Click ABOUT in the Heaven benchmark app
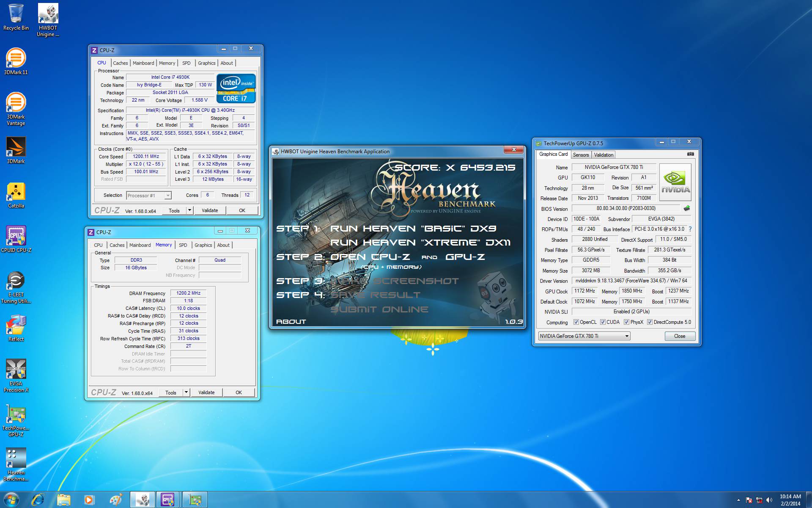Screen dimensions: 812x508 pyautogui.click(x=291, y=322)
